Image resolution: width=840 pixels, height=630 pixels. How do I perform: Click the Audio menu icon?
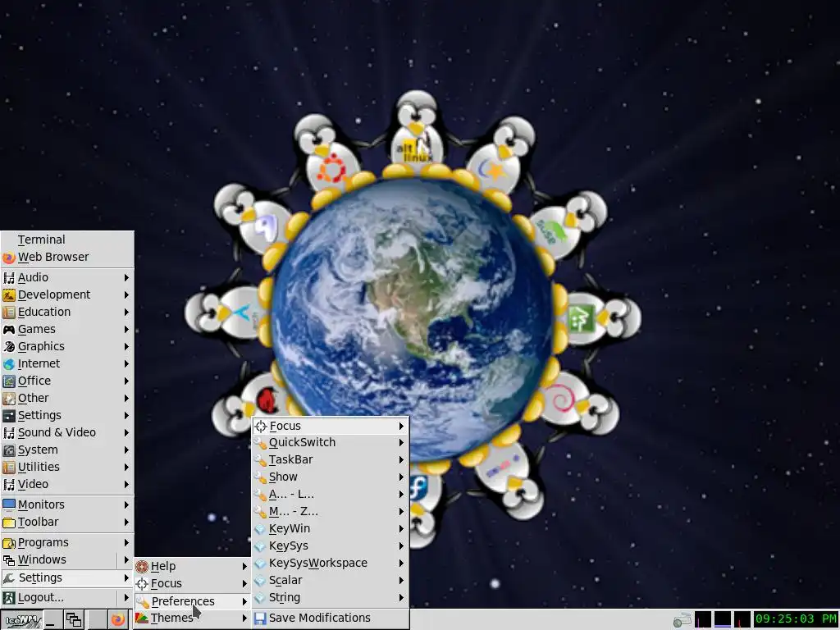8,277
